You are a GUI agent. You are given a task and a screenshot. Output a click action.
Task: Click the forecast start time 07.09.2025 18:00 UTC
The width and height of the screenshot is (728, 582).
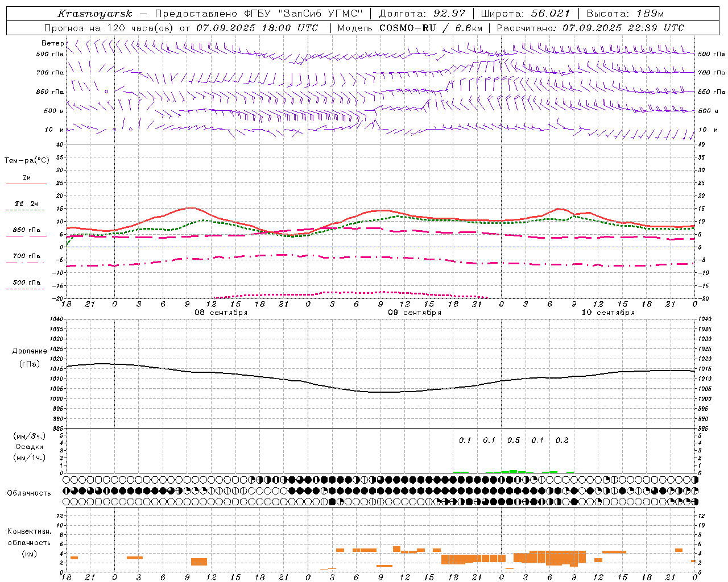257,28
